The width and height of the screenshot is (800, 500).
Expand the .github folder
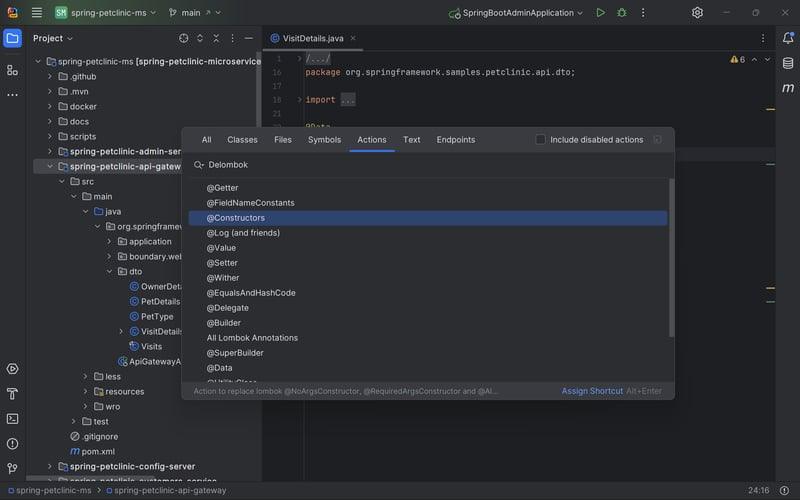pos(49,77)
